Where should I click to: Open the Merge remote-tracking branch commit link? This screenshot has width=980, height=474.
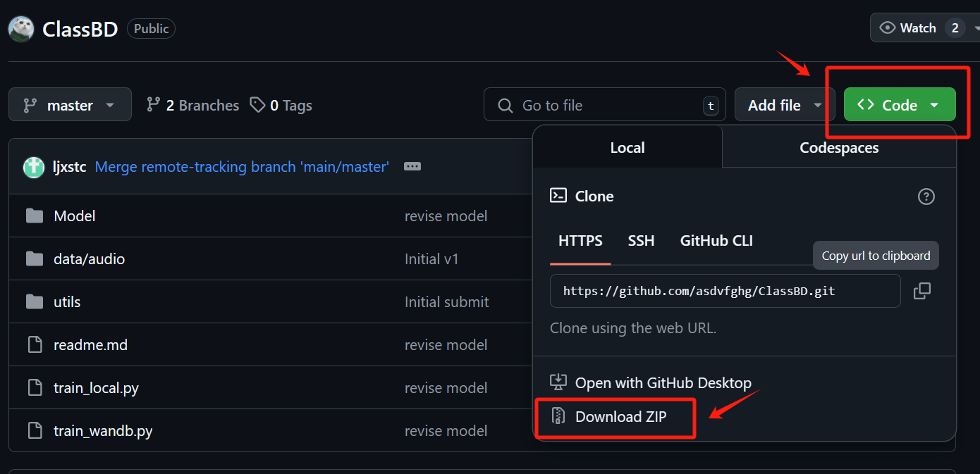(x=242, y=167)
